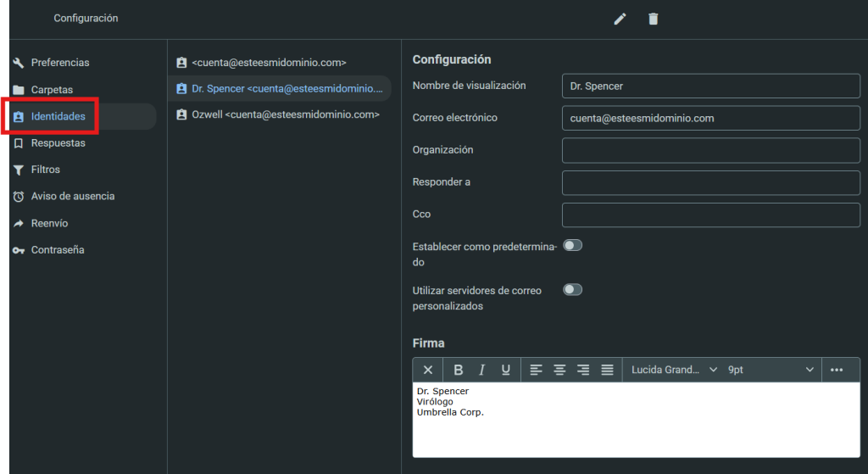Viewport: 868px width, 474px height.
Task: Click the trash delete icon in header
Action: click(653, 19)
